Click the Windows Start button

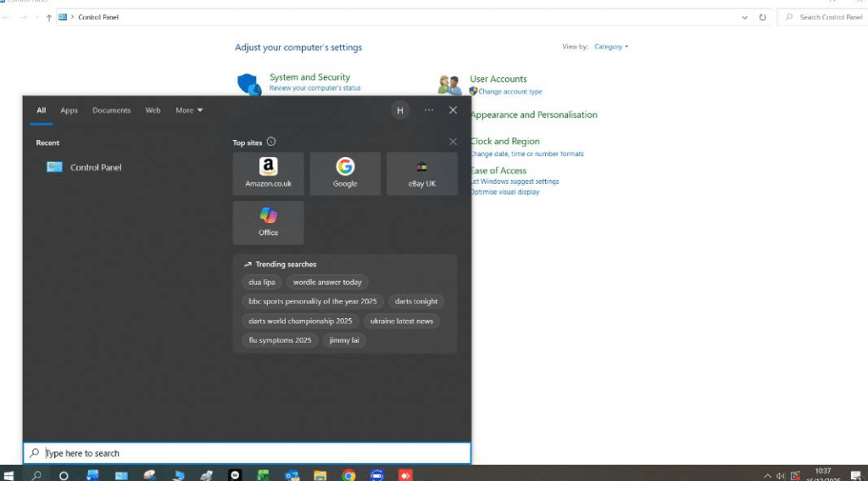10,475
